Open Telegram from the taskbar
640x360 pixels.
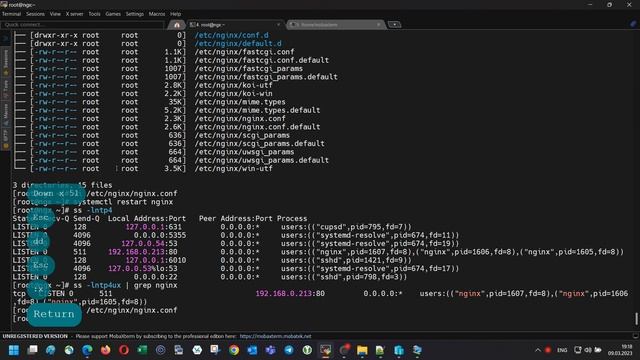tap(289, 350)
